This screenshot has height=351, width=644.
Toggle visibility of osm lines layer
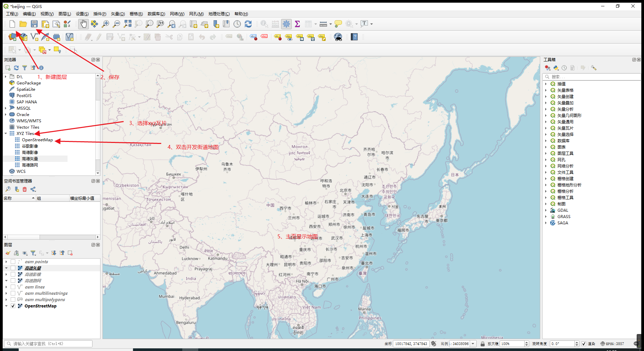click(x=13, y=287)
